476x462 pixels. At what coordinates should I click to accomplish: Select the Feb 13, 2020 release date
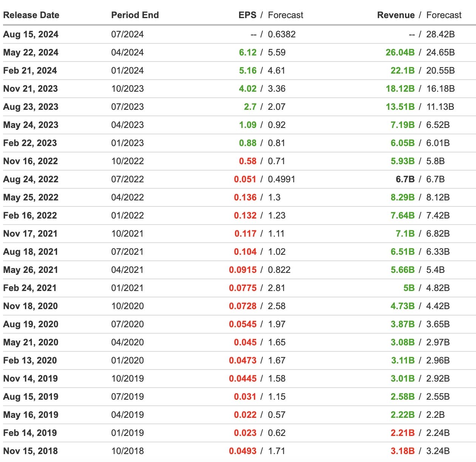coord(30,360)
